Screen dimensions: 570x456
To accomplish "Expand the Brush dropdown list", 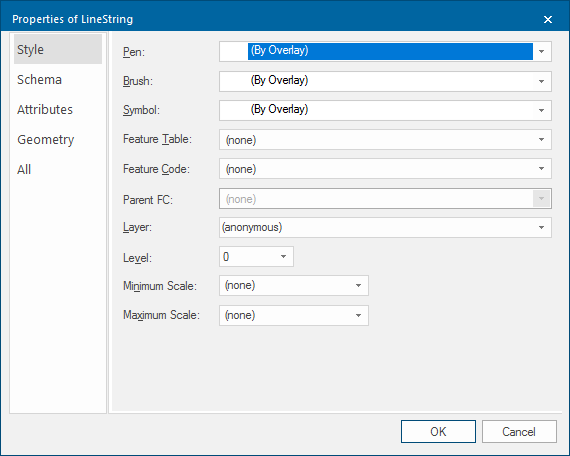I will click(541, 81).
